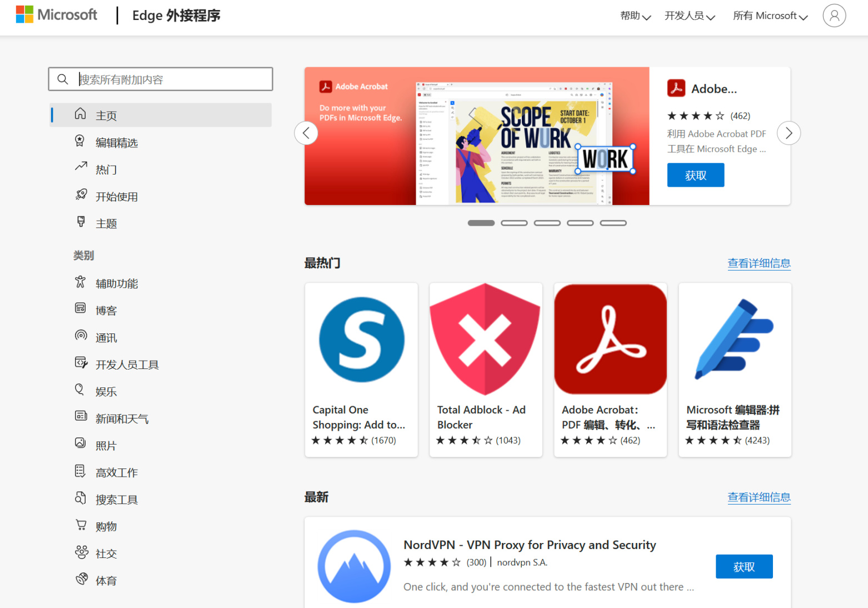Select the fourth carousel page indicator

point(580,223)
